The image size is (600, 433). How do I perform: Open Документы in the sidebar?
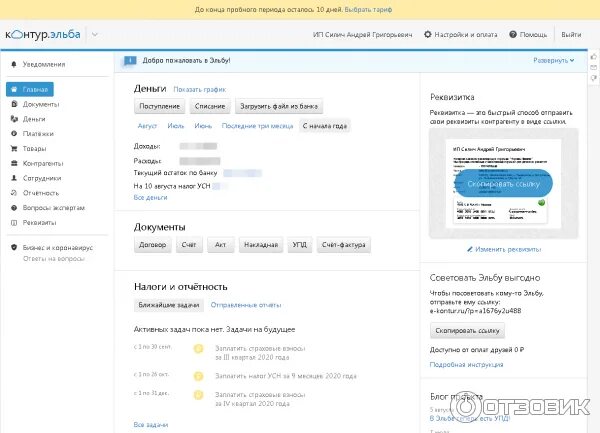41,104
